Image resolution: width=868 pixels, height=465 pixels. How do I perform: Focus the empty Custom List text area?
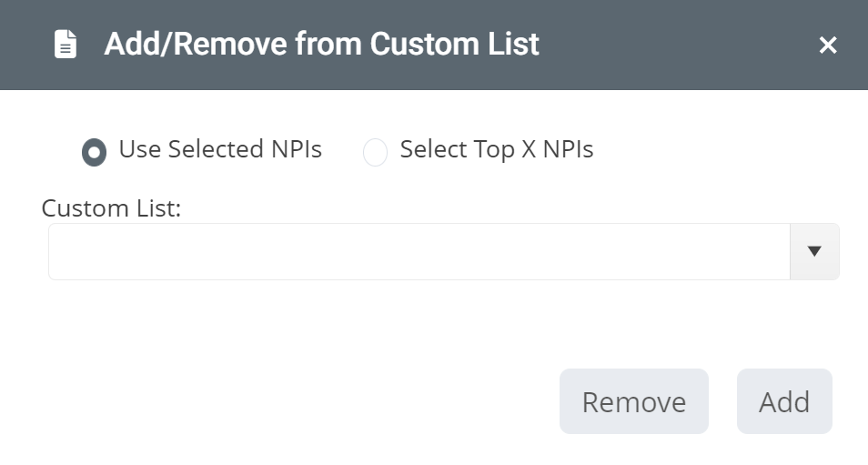click(419, 251)
